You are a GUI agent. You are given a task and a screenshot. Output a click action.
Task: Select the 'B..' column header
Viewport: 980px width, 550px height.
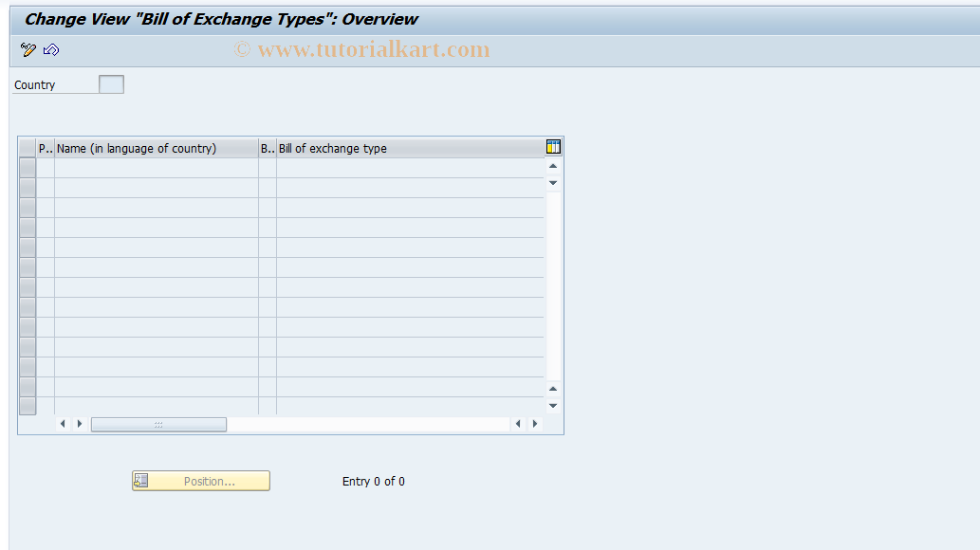click(x=268, y=148)
